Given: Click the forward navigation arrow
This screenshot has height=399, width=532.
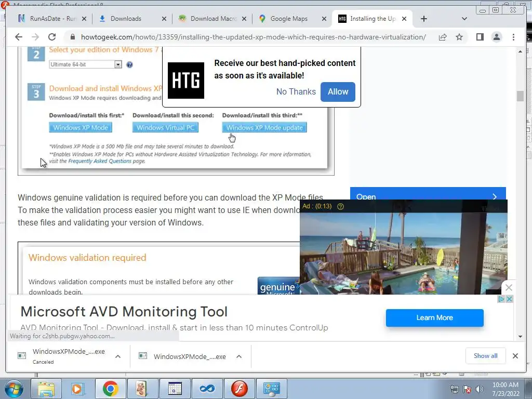Looking at the screenshot, I should [35, 37].
